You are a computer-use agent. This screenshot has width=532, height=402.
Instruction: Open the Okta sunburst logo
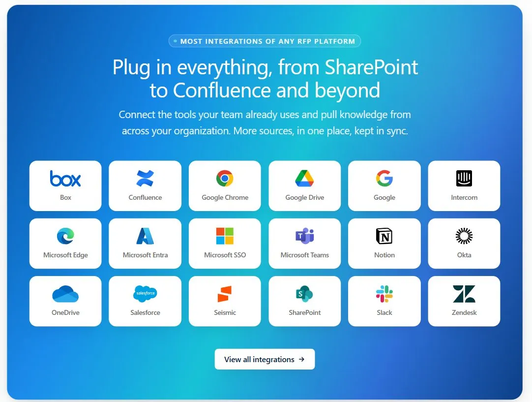(464, 236)
